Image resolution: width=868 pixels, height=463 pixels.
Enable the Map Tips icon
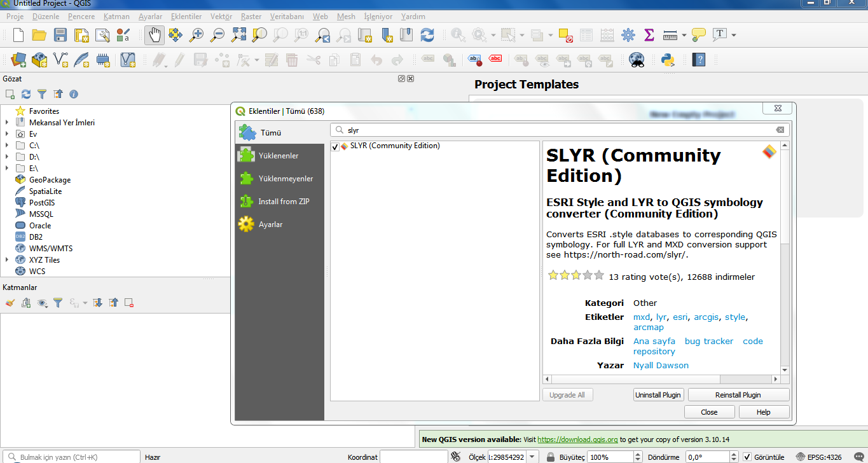tap(699, 35)
